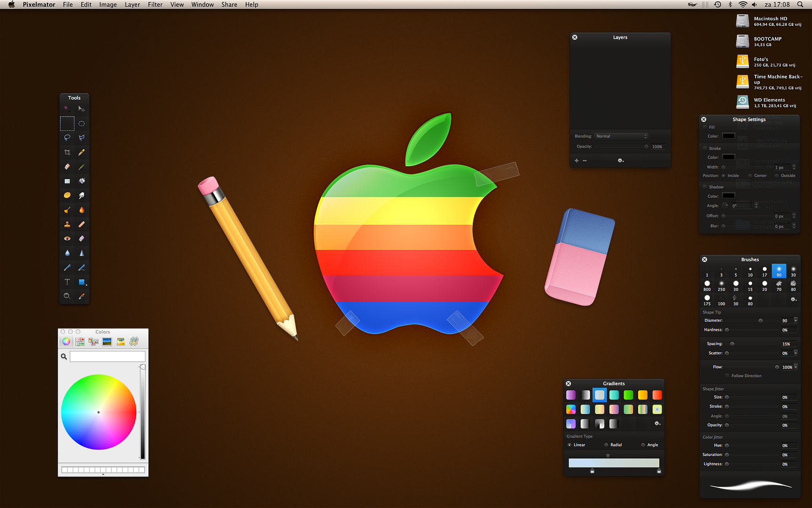The image size is (812, 508).
Task: Open the Blending mode dropdown
Action: [621, 136]
